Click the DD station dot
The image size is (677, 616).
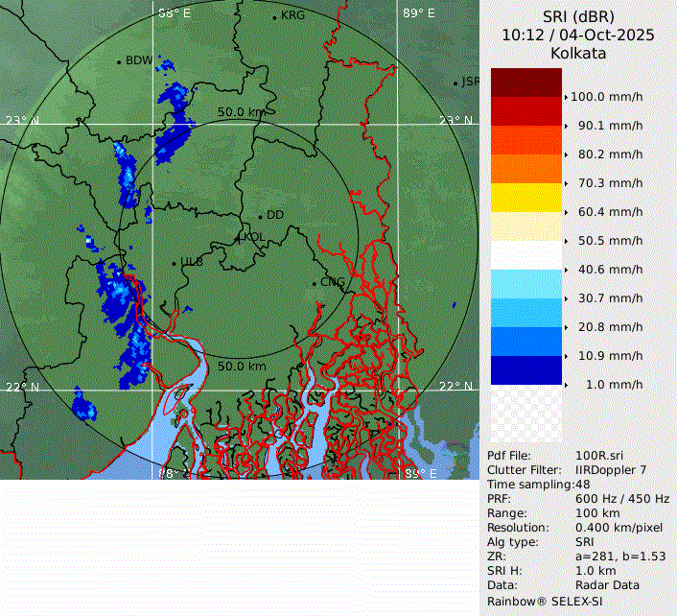(x=260, y=216)
